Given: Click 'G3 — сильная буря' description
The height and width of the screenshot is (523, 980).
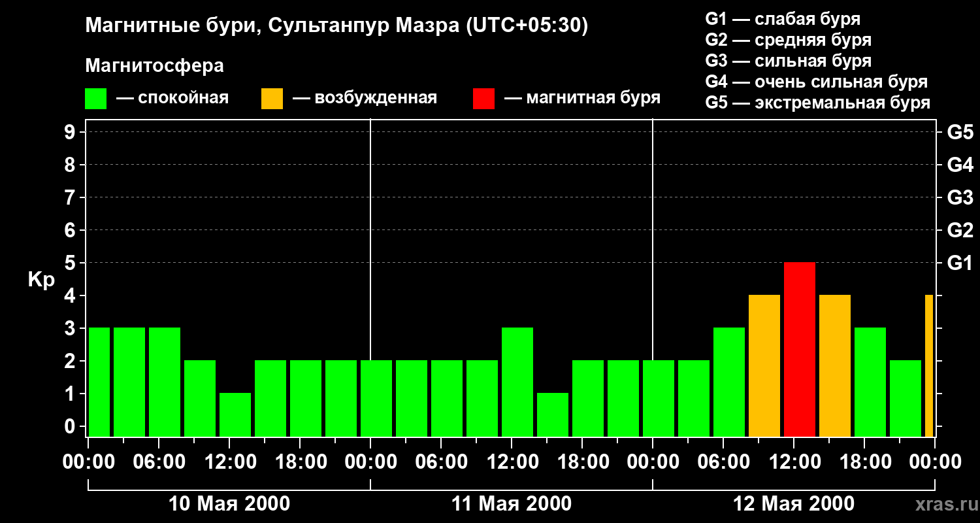Looking at the screenshot, I should (x=788, y=61).
